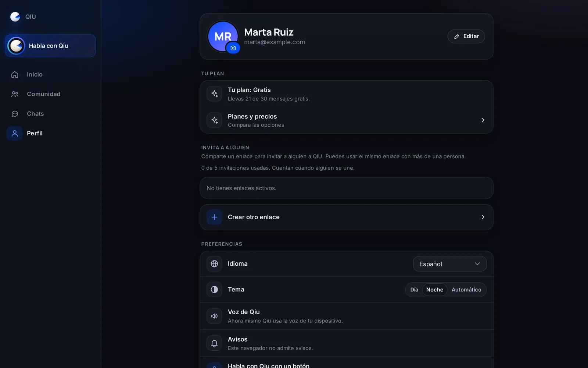The width and height of the screenshot is (588, 368).
Task: Click Inicio menu label
Action: click(x=35, y=74)
